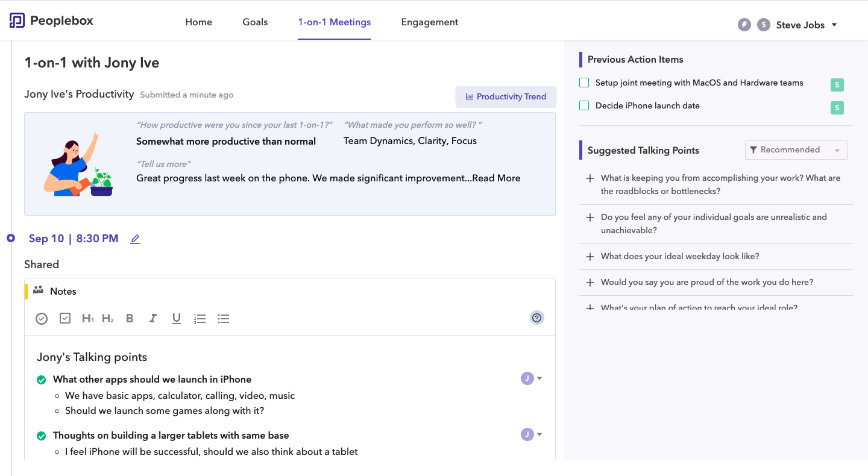Open the notes editor help icon

coord(536,318)
